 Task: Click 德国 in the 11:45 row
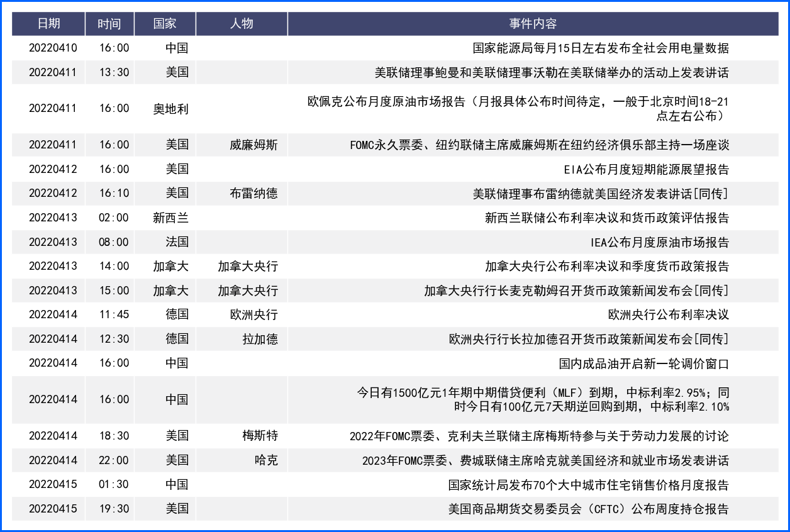pyautogui.click(x=177, y=314)
